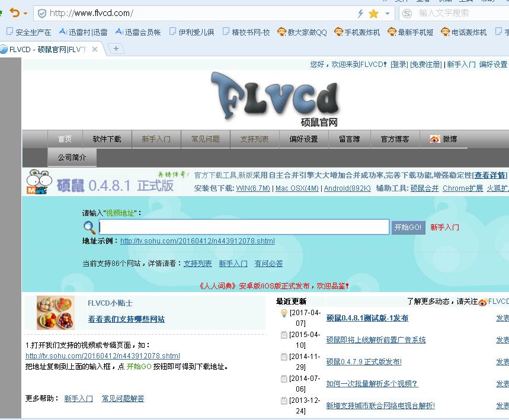
Task: Open the 迅雷村|迅雷 bookmark
Action: (84, 32)
